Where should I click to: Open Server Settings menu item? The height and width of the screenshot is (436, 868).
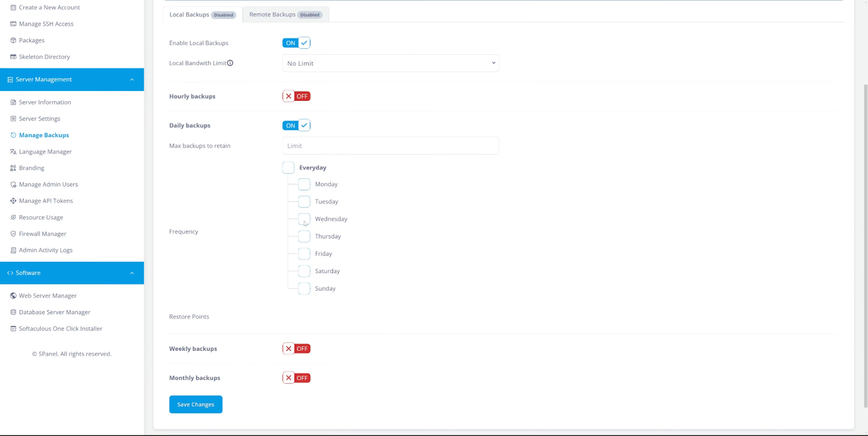[x=40, y=119]
